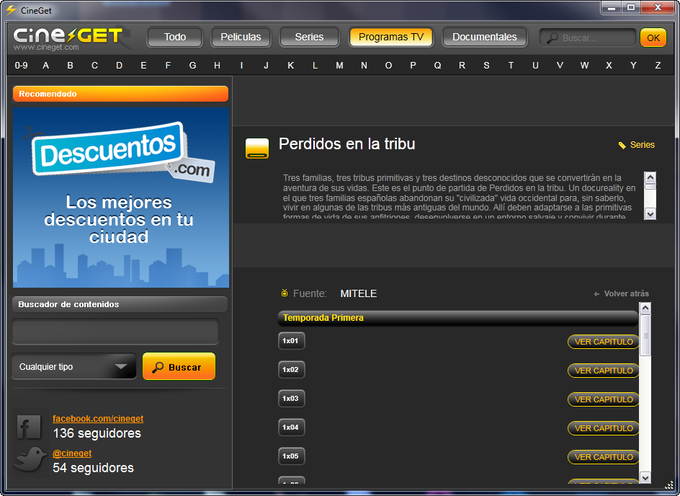Select the Programas TV tab
The width and height of the screenshot is (680, 496).
click(x=391, y=37)
